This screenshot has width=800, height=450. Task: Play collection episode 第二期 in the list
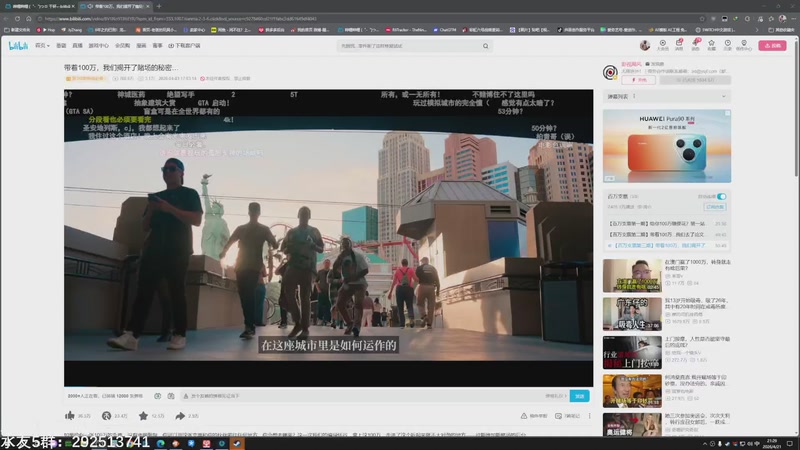point(667,234)
